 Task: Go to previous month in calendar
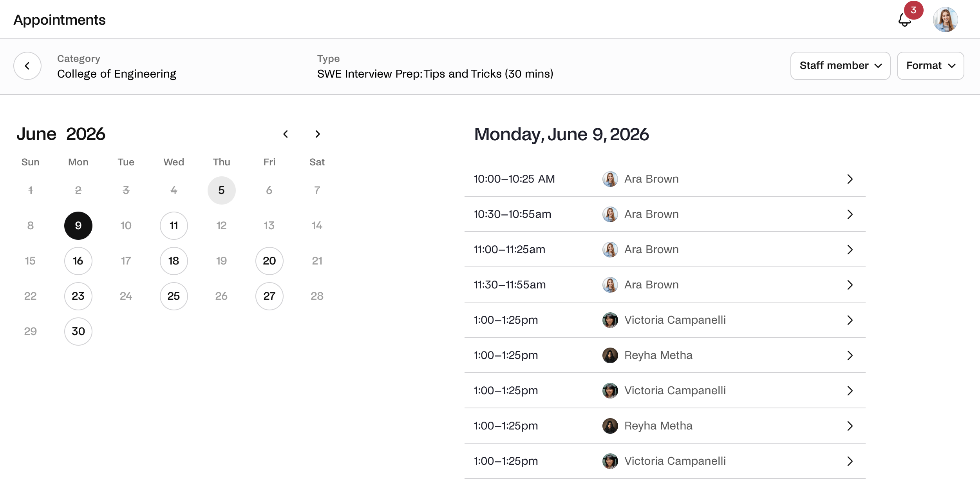[286, 134]
